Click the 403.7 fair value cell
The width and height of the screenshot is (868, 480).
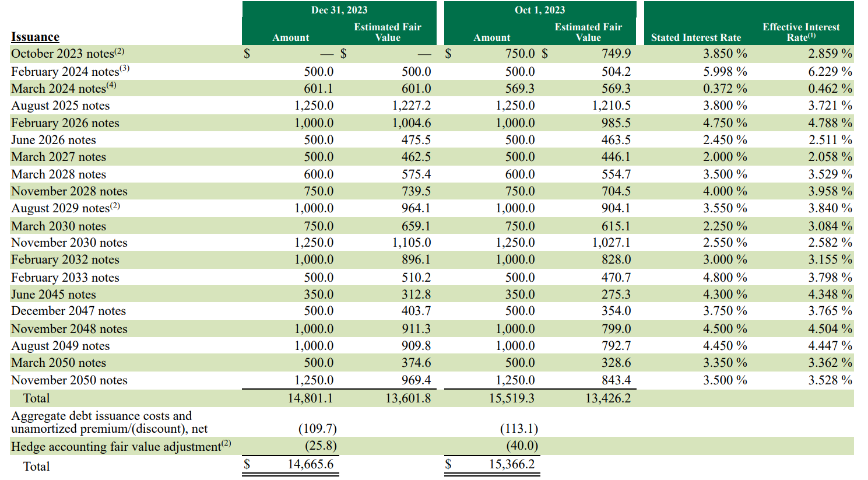click(416, 311)
